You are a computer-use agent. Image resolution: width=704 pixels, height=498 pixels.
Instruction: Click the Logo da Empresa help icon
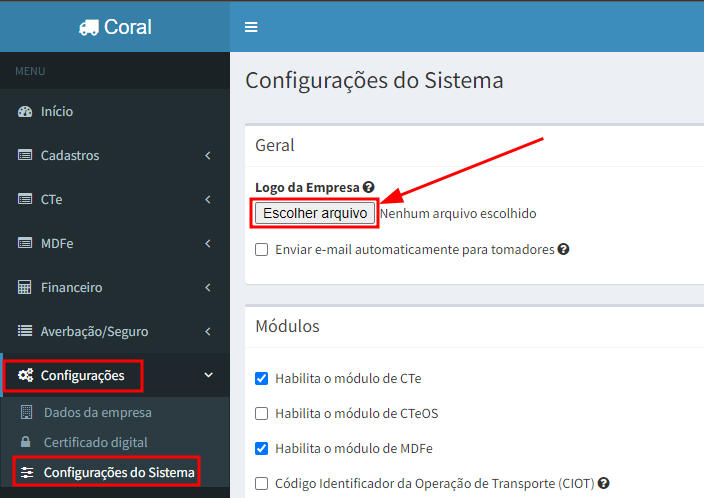pos(368,187)
